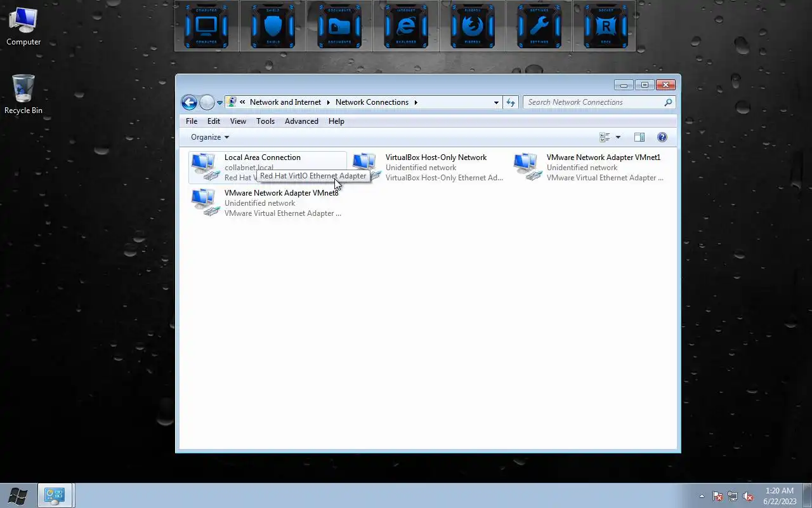The height and width of the screenshot is (508, 812).
Task: Click the network tray icon
Action: 733,497
